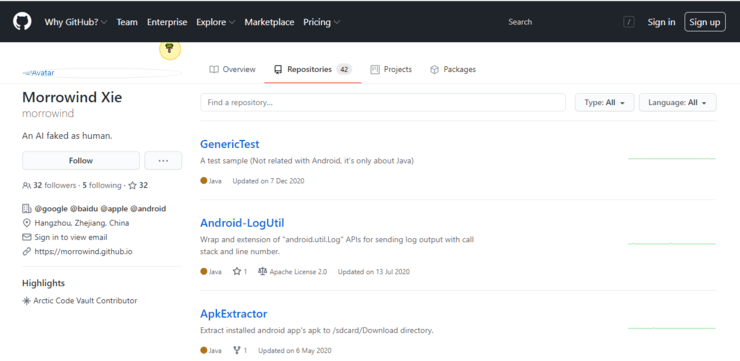
Task: Click the fork icon on ApkExtractor repo
Action: click(x=237, y=350)
